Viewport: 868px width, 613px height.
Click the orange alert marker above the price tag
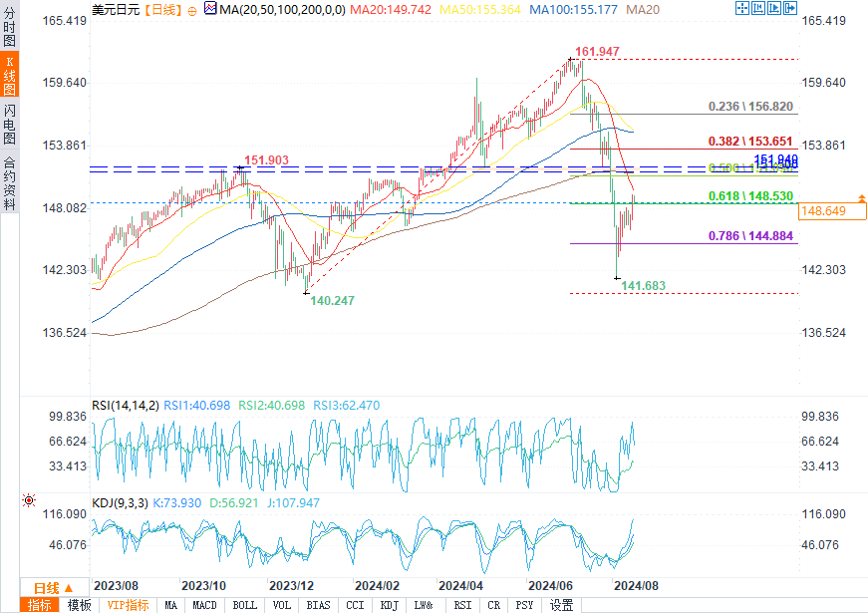tap(862, 197)
